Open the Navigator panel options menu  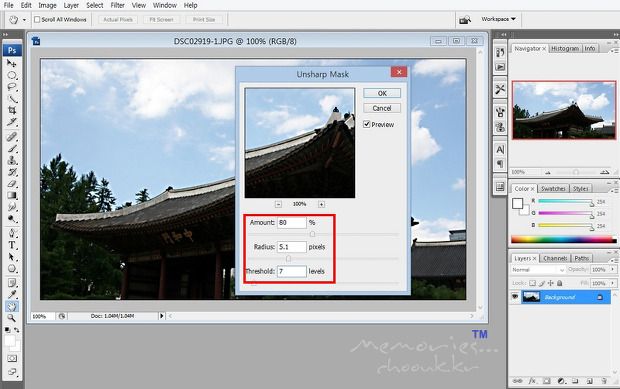point(614,51)
